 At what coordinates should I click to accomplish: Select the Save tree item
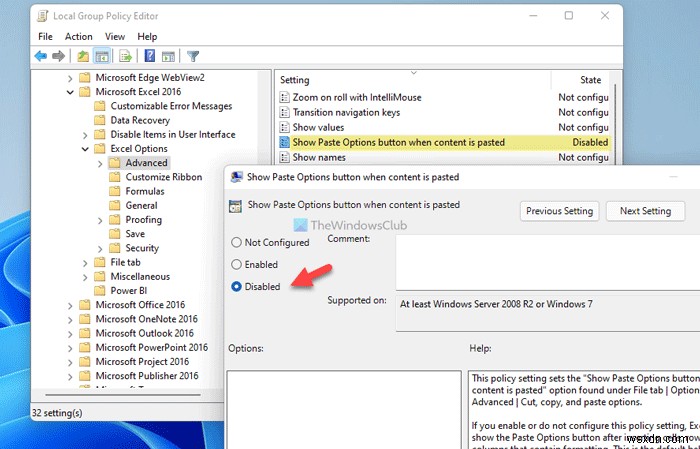pyautogui.click(x=135, y=234)
